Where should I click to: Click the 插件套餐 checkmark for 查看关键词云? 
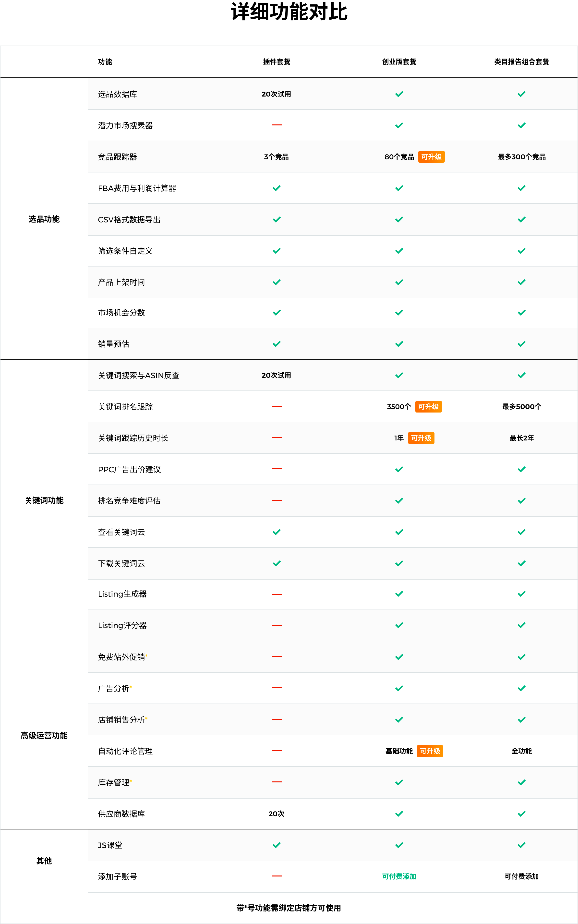pyautogui.click(x=276, y=532)
